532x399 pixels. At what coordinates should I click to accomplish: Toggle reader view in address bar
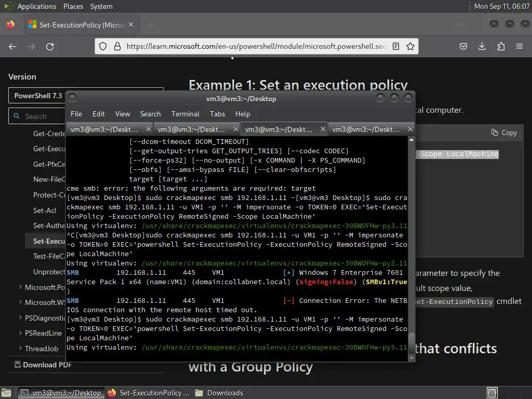tap(395, 46)
